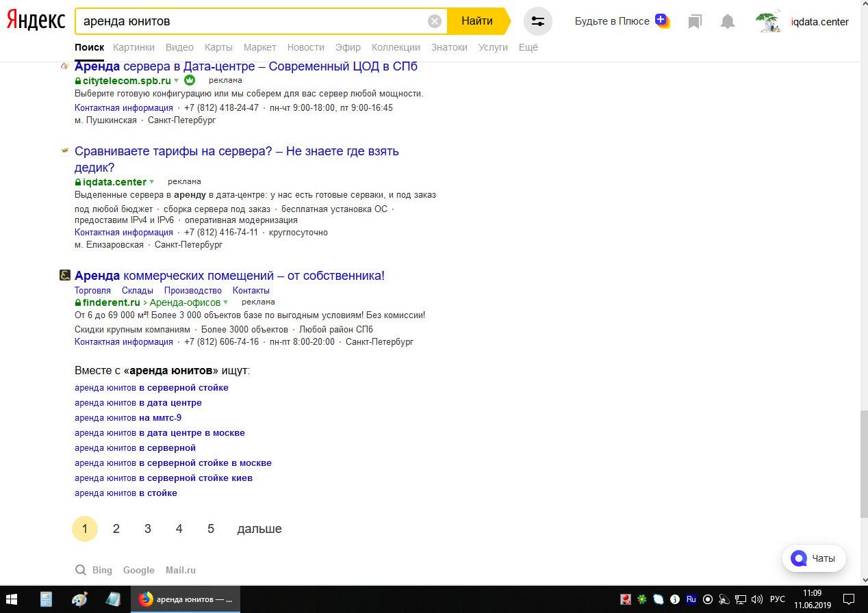Click suggestion аренда юнитов на ммтс-9
868x613 pixels.
128,418
